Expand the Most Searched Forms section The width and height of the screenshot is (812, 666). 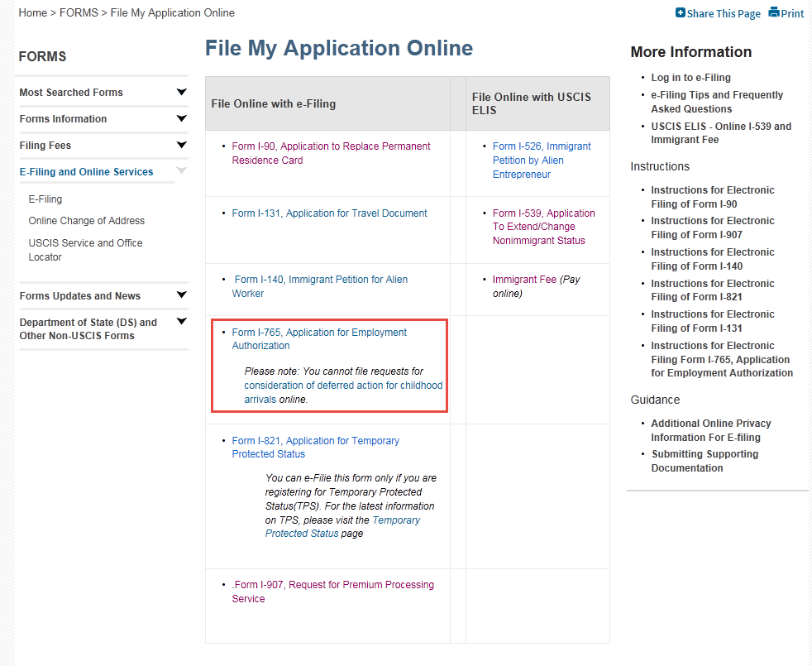[182, 93]
